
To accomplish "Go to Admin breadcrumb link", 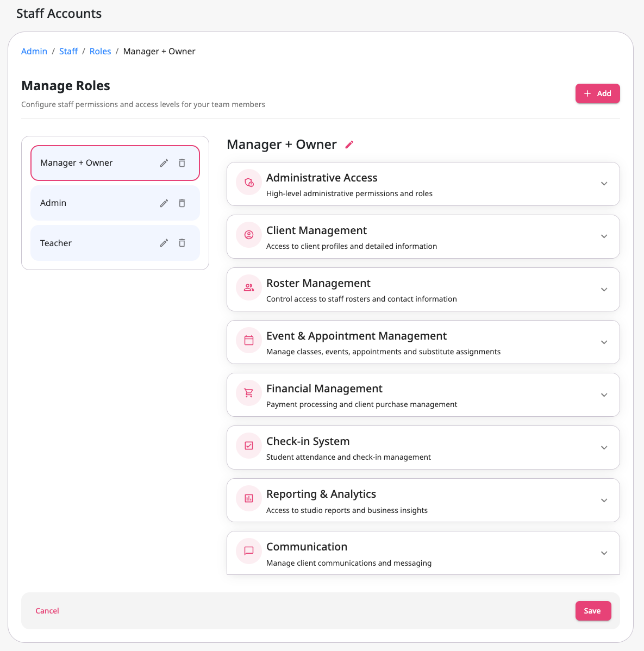I will click(x=34, y=52).
